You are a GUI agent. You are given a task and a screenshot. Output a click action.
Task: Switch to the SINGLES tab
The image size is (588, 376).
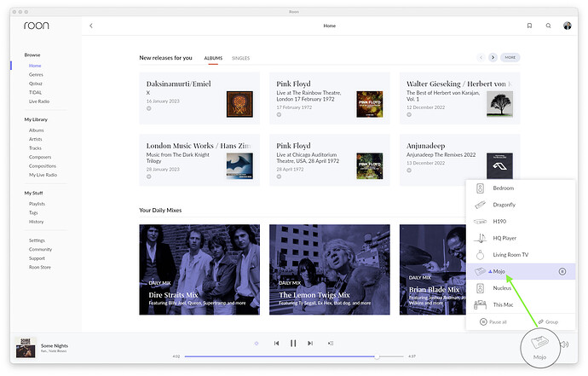[241, 58]
